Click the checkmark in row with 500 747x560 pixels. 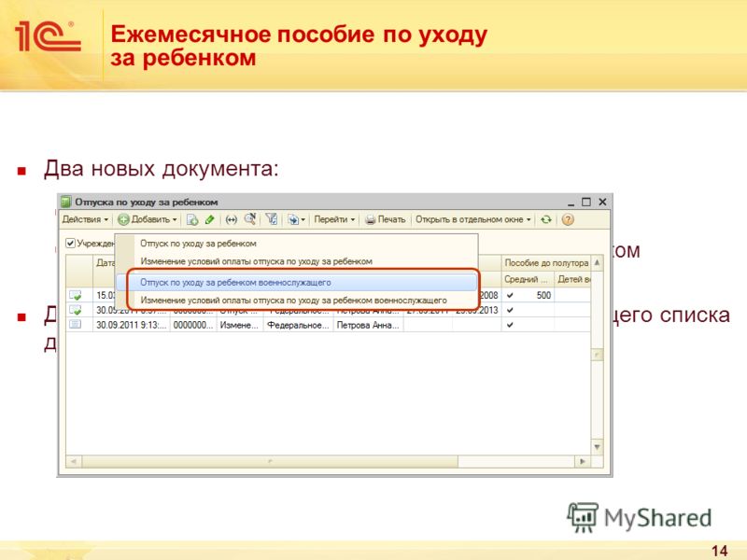tap(510, 295)
